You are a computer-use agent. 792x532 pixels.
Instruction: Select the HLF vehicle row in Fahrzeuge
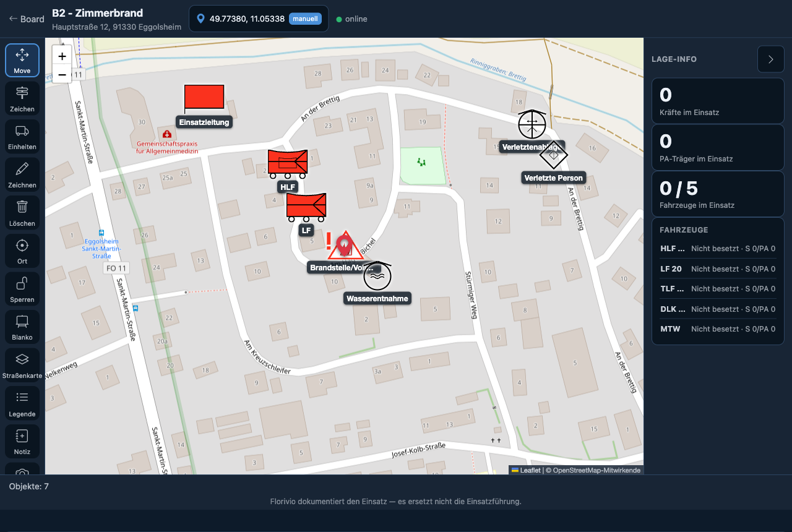pyautogui.click(x=718, y=249)
